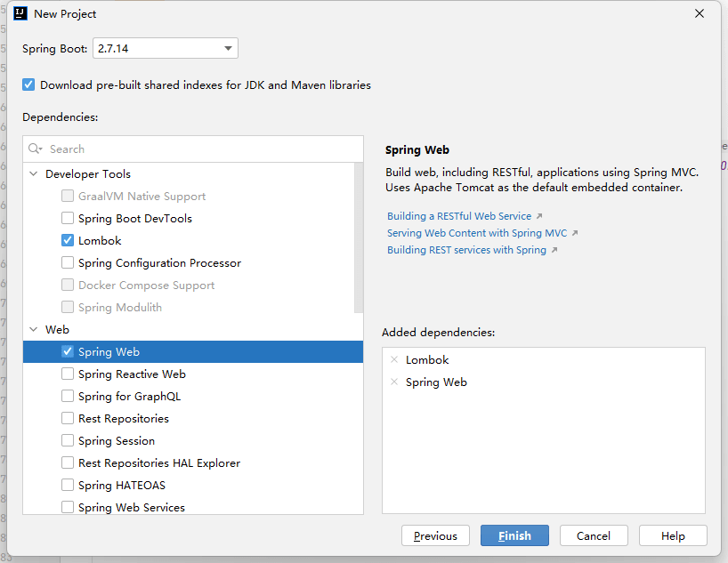The width and height of the screenshot is (728, 563).
Task: Check the disabled GraalVM Native Support box
Action: point(68,196)
